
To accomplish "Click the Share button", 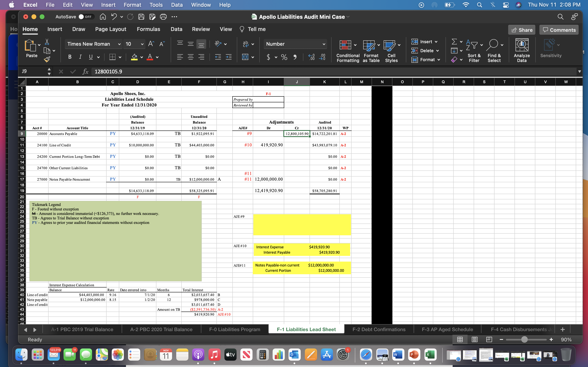I will point(522,30).
